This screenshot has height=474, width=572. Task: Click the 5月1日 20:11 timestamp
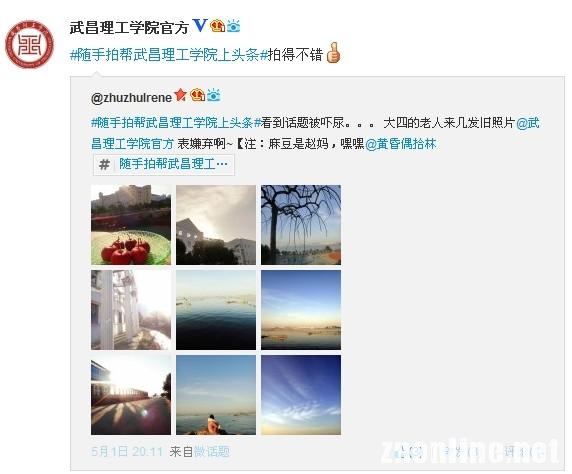tap(127, 452)
